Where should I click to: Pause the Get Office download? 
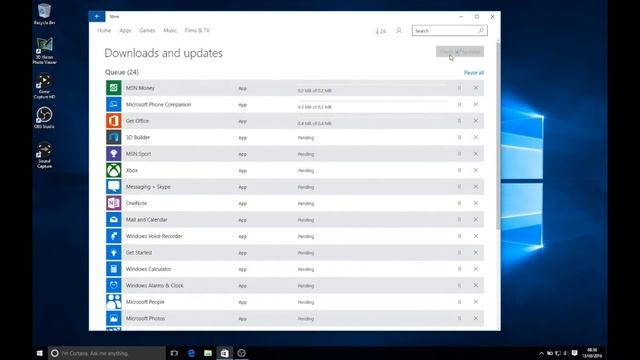point(459,121)
